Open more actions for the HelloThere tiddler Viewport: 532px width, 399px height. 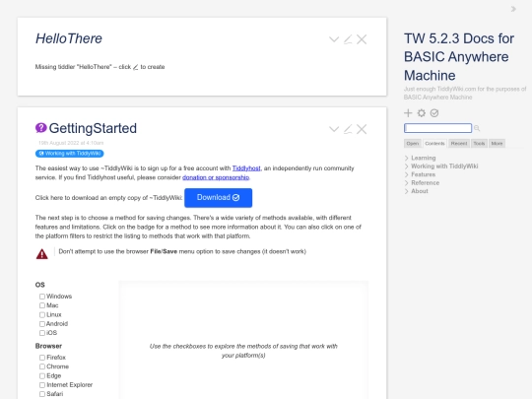[x=334, y=39]
